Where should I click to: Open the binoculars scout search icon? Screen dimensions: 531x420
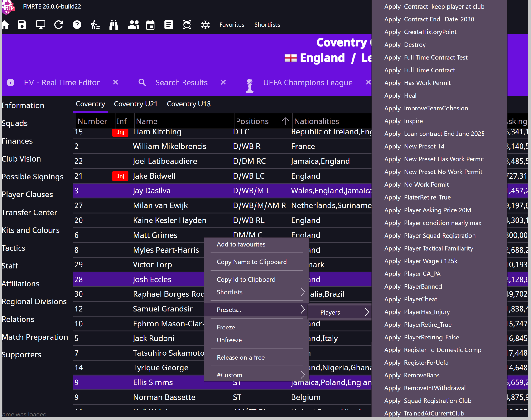[114, 25]
